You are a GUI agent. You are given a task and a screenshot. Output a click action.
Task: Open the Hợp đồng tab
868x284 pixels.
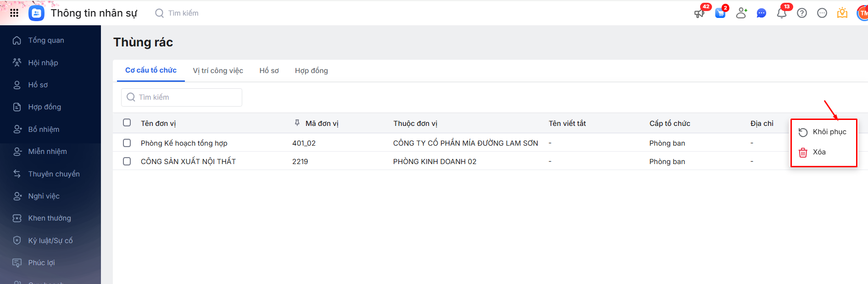[x=311, y=71]
